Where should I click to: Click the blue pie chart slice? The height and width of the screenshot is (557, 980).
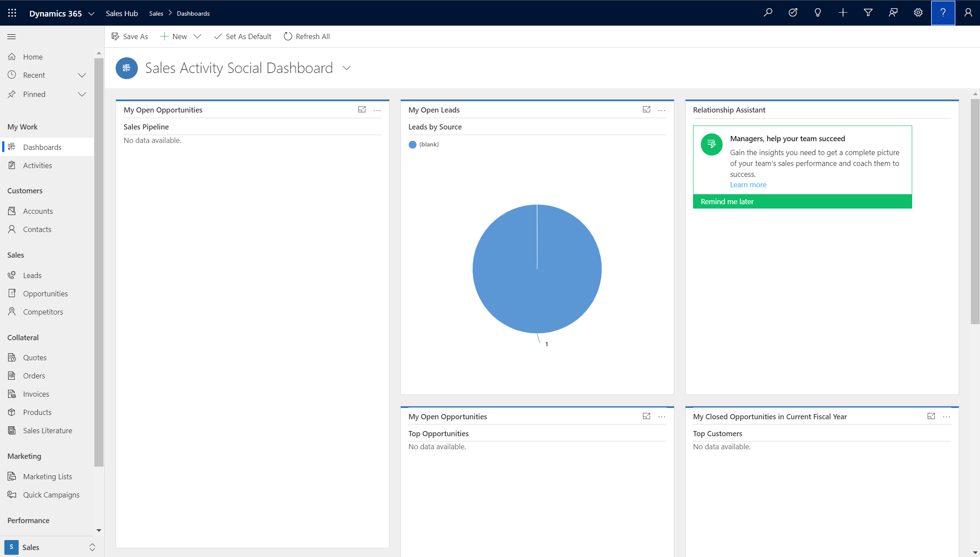coord(537,269)
